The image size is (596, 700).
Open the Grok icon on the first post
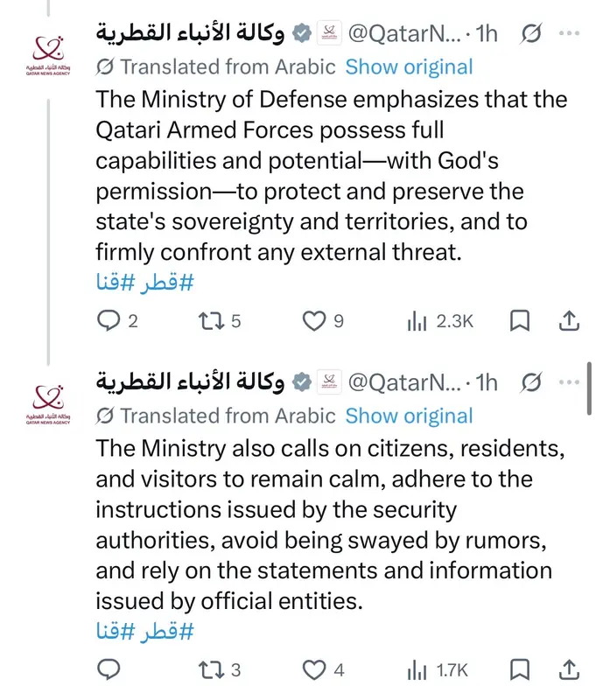[530, 34]
